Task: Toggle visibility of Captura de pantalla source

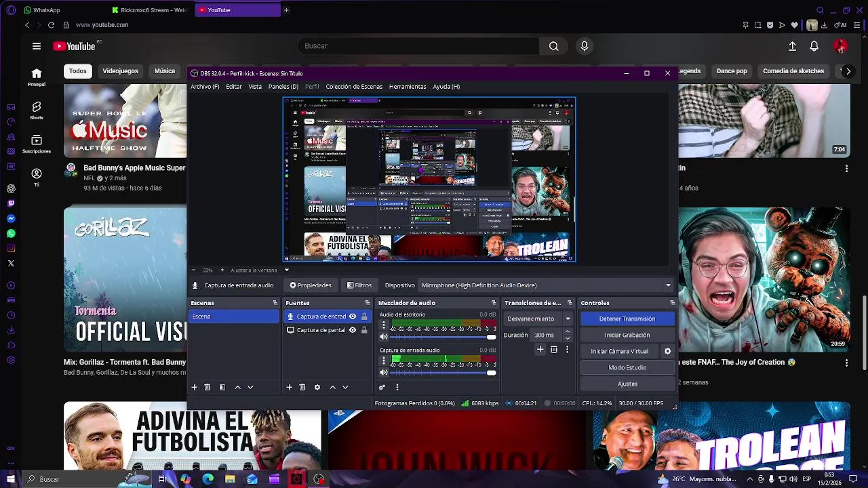Action: [353, 330]
